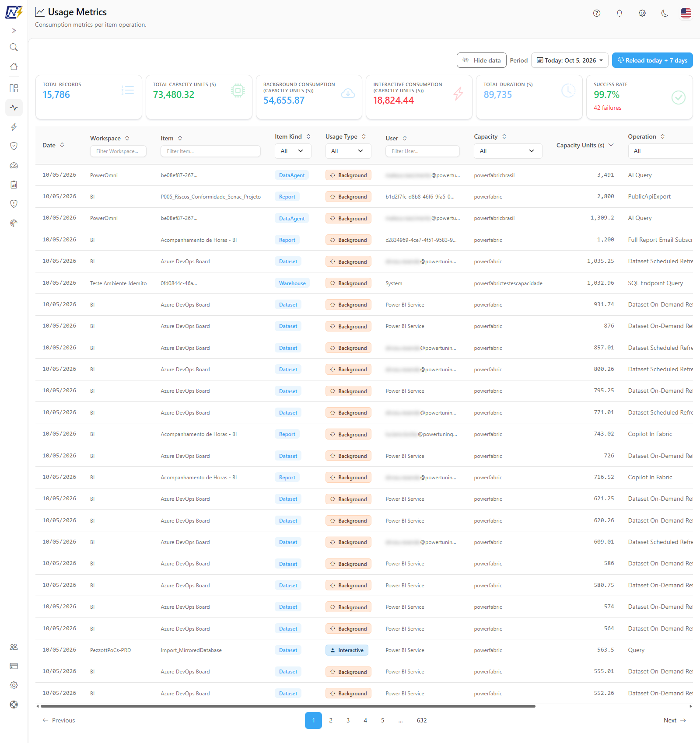Go to page 3
700x743 pixels.
click(x=348, y=720)
